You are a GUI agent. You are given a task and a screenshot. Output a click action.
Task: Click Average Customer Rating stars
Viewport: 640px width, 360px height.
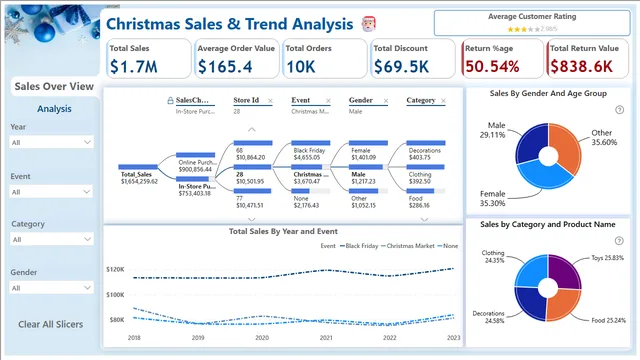tap(523, 29)
